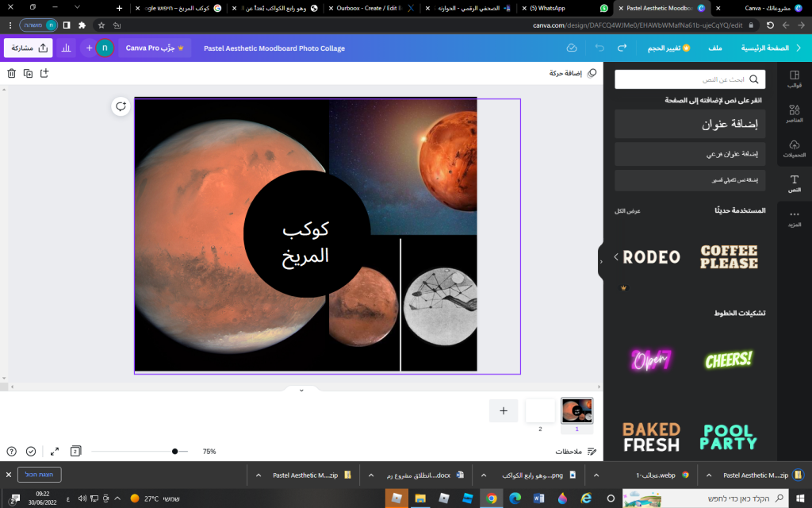Select the Mars collage page 1 thumbnail
This screenshot has height=508, width=812.
(576, 411)
